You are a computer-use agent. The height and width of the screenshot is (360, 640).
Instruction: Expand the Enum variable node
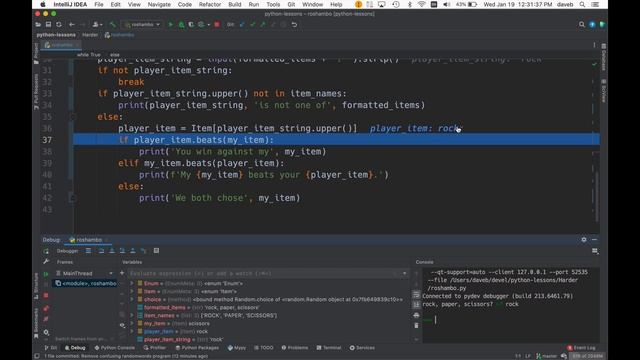point(132,283)
